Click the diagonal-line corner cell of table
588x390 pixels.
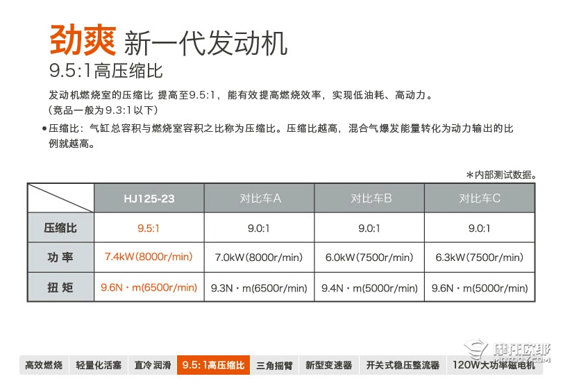click(x=60, y=198)
